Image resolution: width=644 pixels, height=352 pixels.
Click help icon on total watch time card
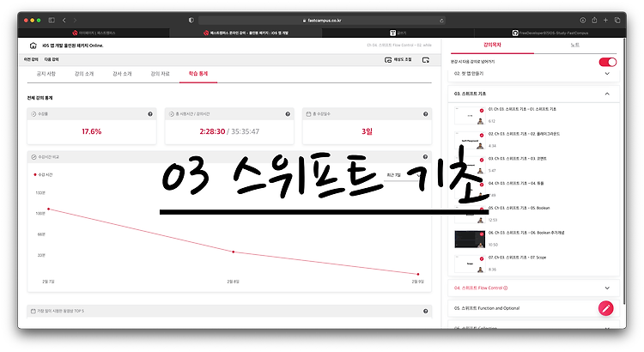point(288,114)
